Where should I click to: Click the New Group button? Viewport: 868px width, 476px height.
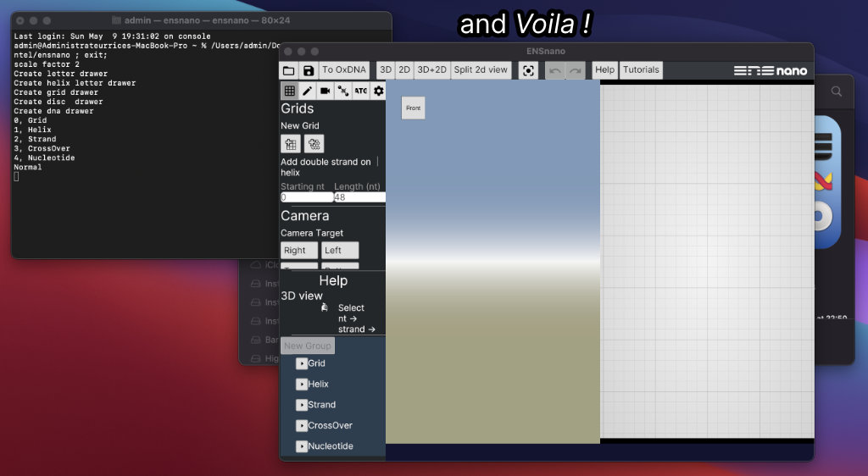(x=307, y=346)
